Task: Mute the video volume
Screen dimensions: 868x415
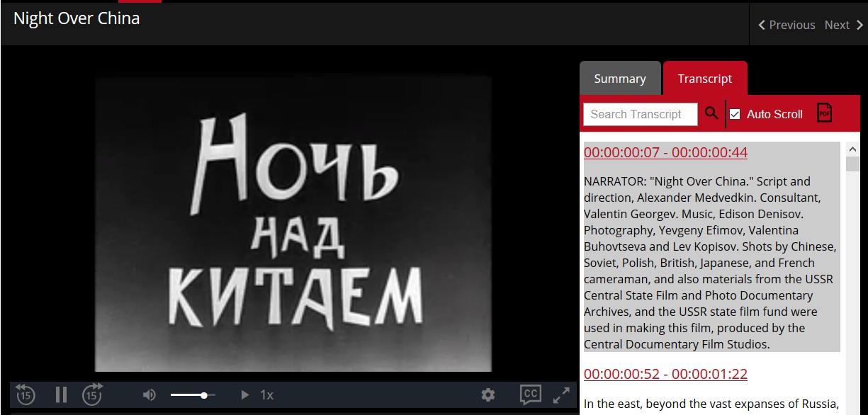Action: (149, 395)
